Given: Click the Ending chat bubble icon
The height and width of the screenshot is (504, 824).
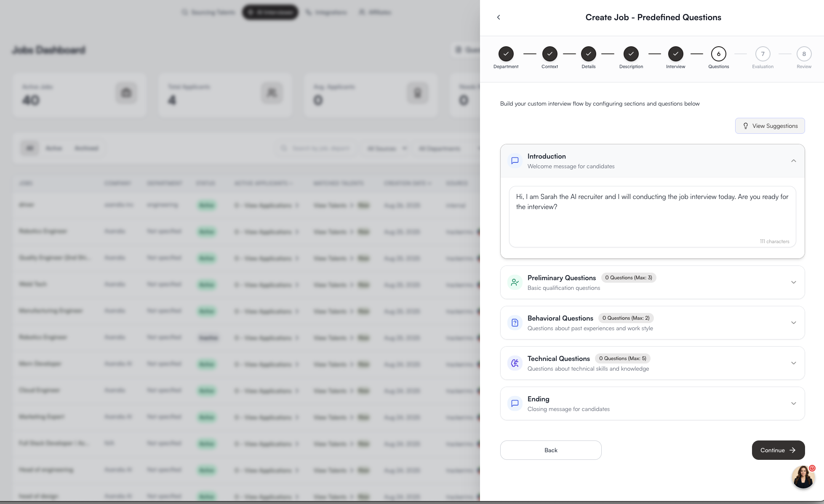Looking at the screenshot, I should point(515,403).
